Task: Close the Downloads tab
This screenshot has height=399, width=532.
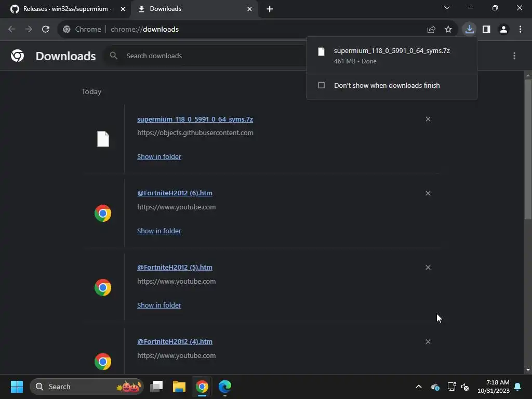Action: pyautogui.click(x=249, y=9)
